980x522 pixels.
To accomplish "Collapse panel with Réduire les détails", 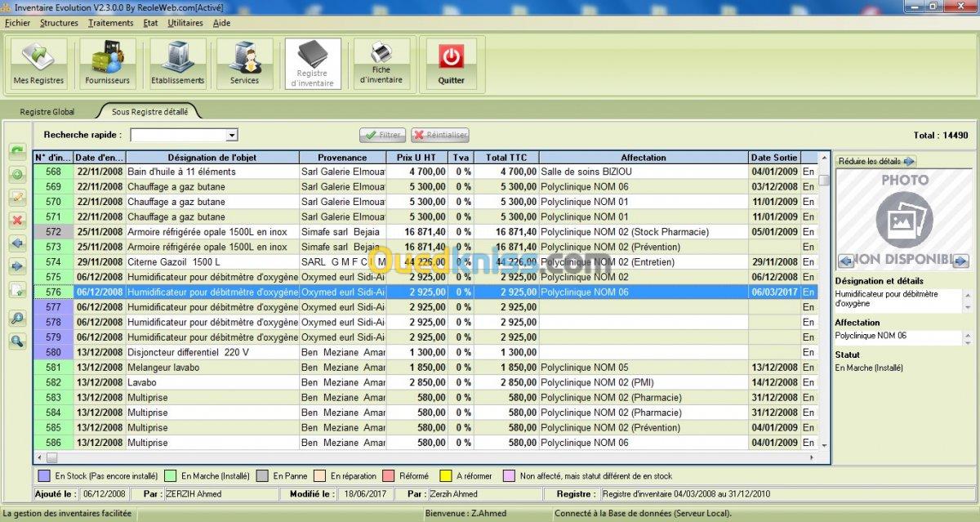I will click(876, 162).
